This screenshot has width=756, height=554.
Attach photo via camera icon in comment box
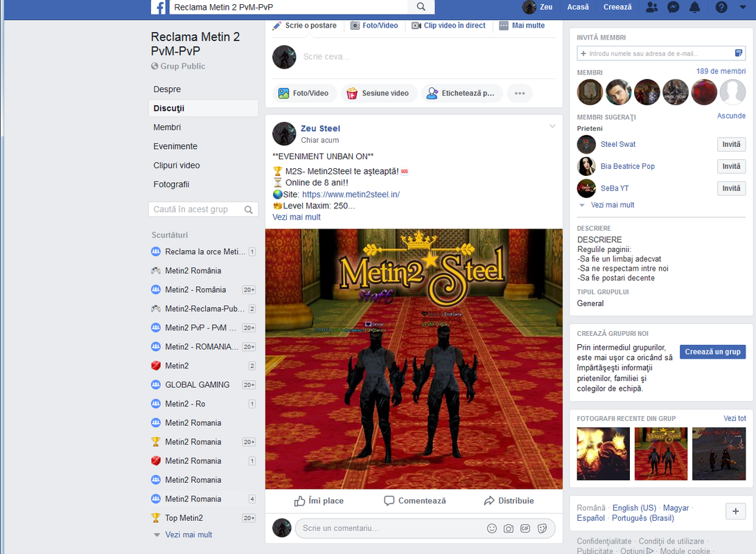[x=508, y=528]
